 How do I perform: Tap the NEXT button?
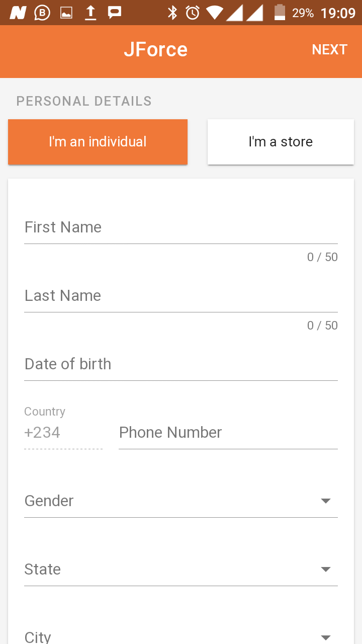(329, 50)
